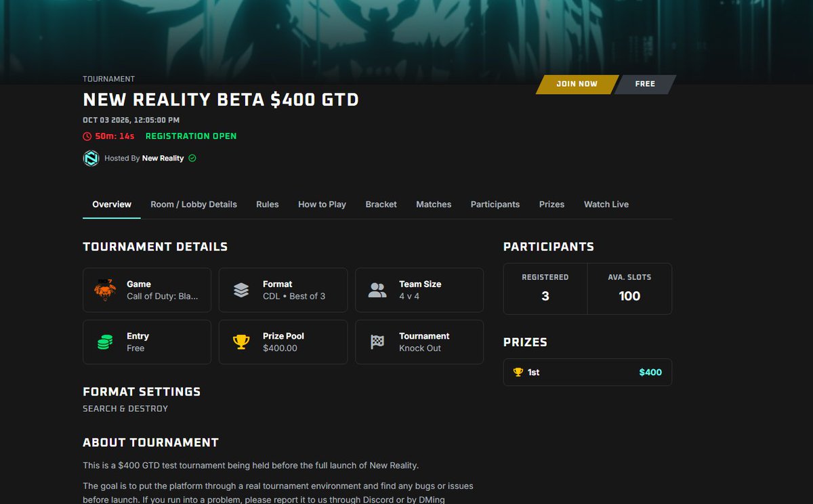813x504 pixels.
Task: Click the 'SEARCH & DESTROY' format text
Action: pos(125,408)
